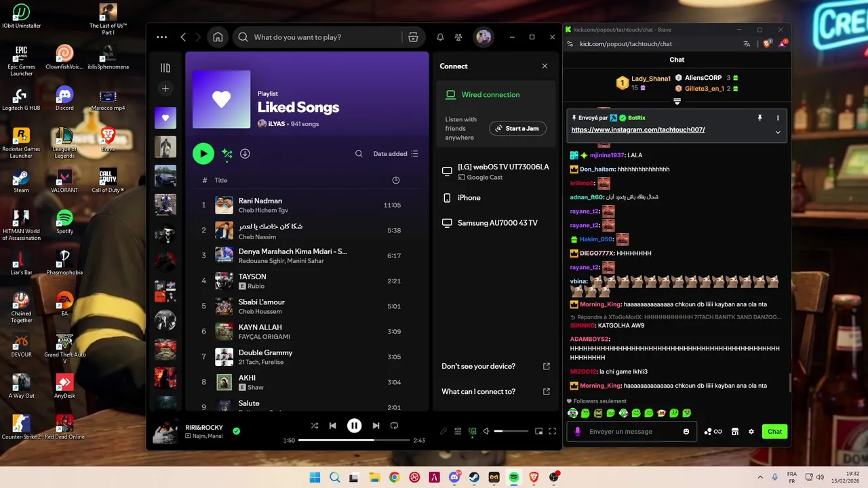Open Steam from the taskbar
Viewport: 868px width, 488px height.
(x=474, y=477)
